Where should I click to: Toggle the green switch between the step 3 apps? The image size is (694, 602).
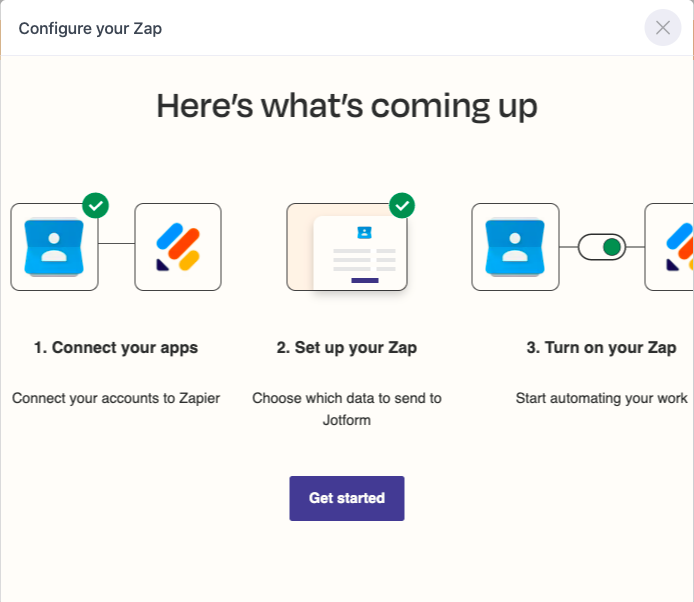click(x=602, y=247)
